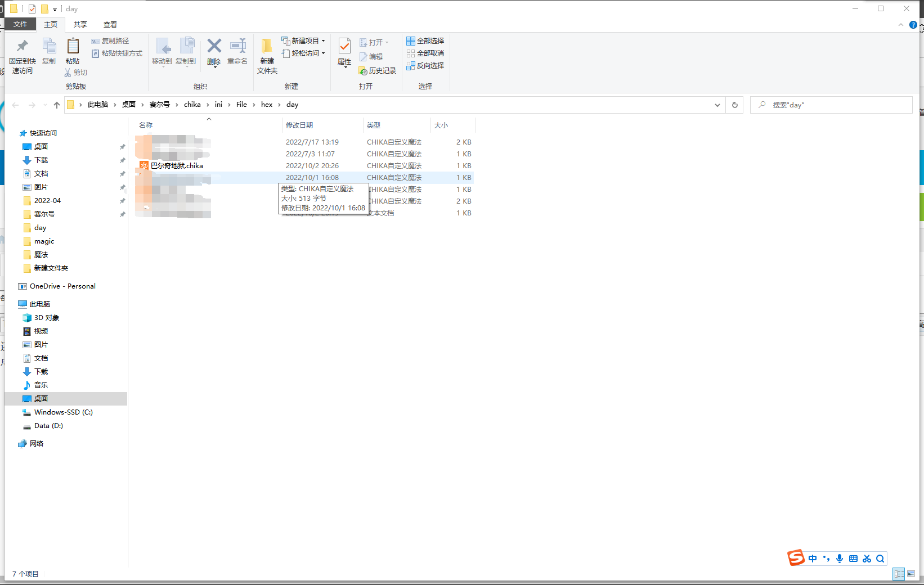Select Quick access (快速访问) in sidebar
The height and width of the screenshot is (585, 924).
click(43, 133)
